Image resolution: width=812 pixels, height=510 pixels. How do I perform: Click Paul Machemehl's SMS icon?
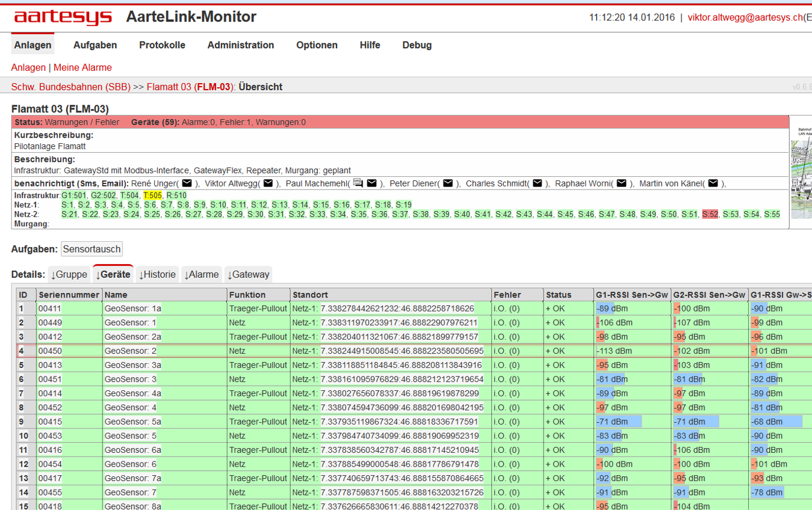pyautogui.click(x=358, y=183)
